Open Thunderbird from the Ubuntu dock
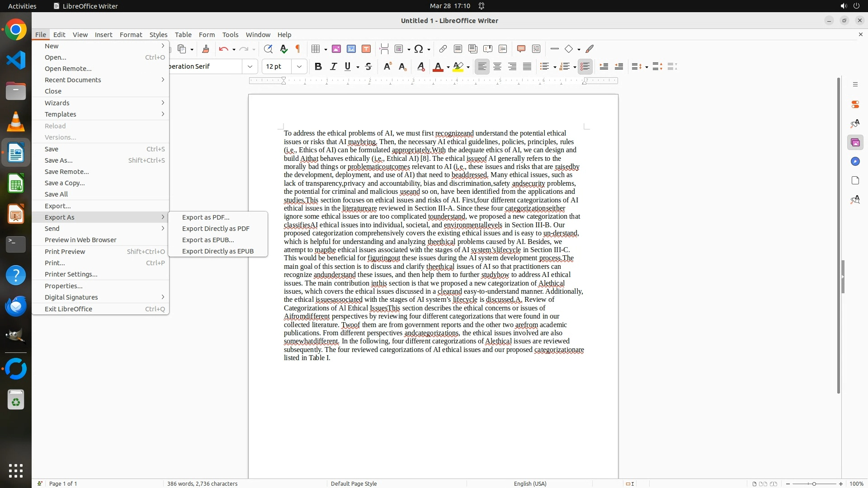Viewport: 868px width, 488px height. tap(16, 306)
